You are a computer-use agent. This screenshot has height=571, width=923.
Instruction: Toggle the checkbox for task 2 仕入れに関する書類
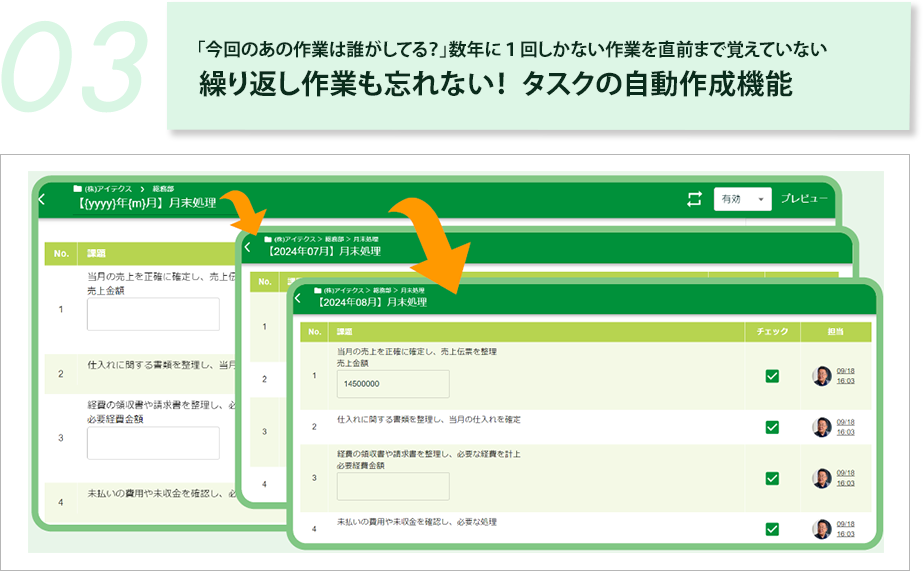click(x=772, y=427)
